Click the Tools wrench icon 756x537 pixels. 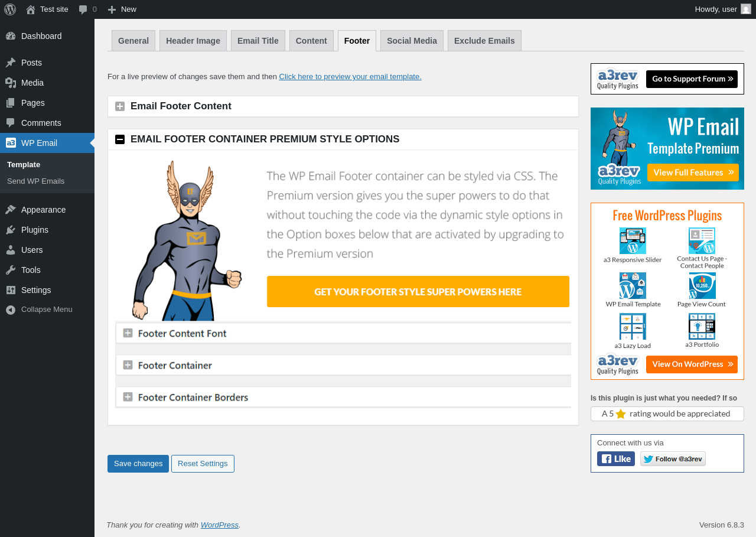tap(11, 270)
